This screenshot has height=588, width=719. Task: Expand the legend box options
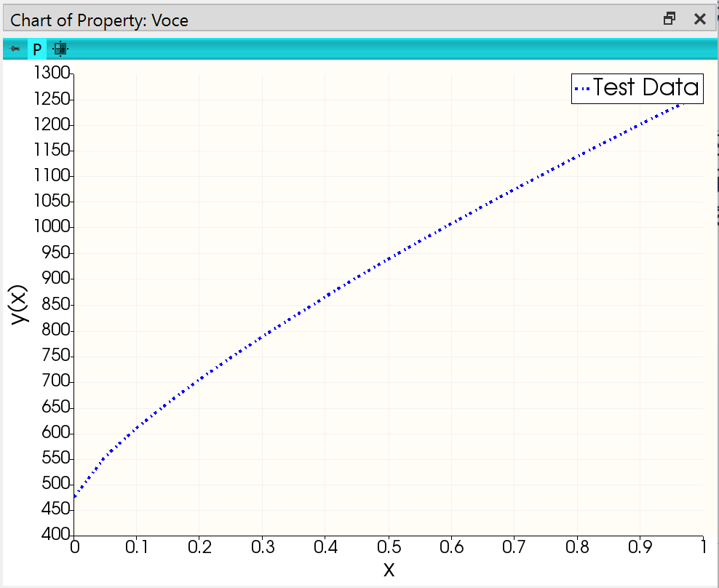click(637, 88)
